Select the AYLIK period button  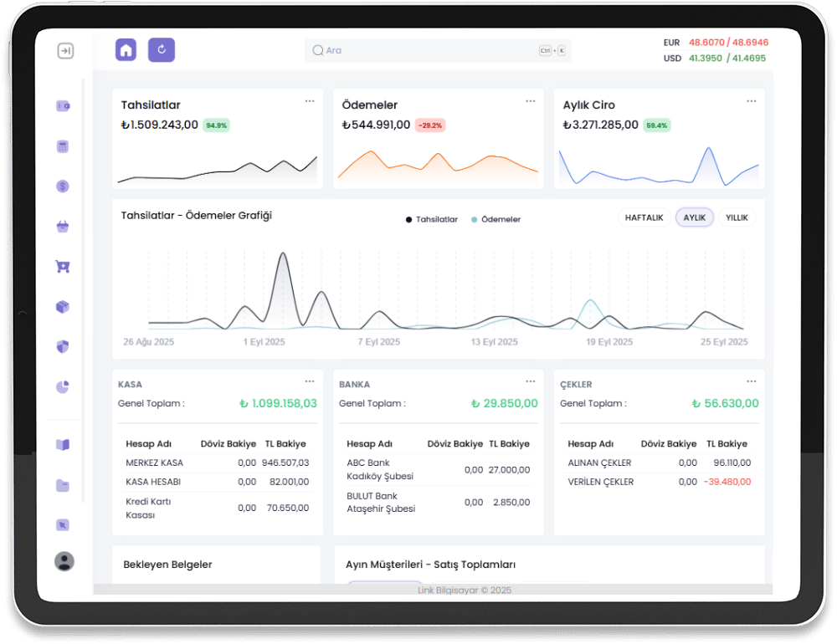[694, 217]
